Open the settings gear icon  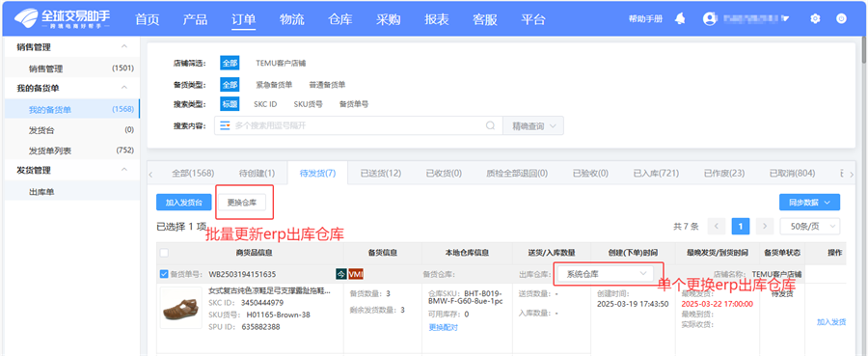click(815, 19)
